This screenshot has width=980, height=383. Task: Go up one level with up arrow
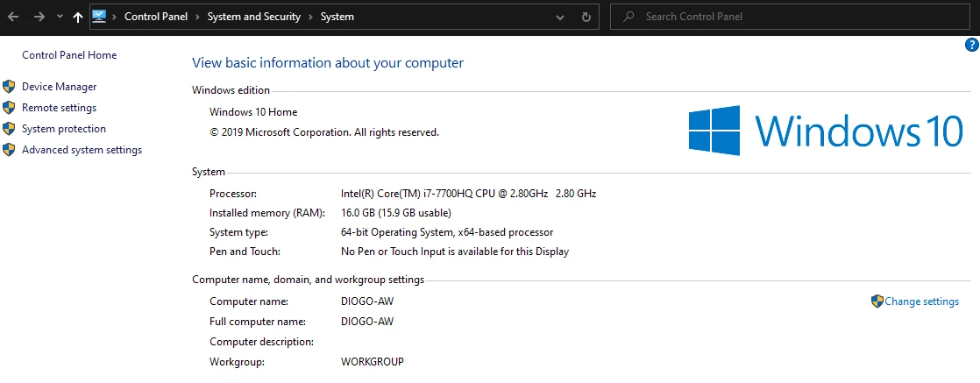tap(77, 17)
